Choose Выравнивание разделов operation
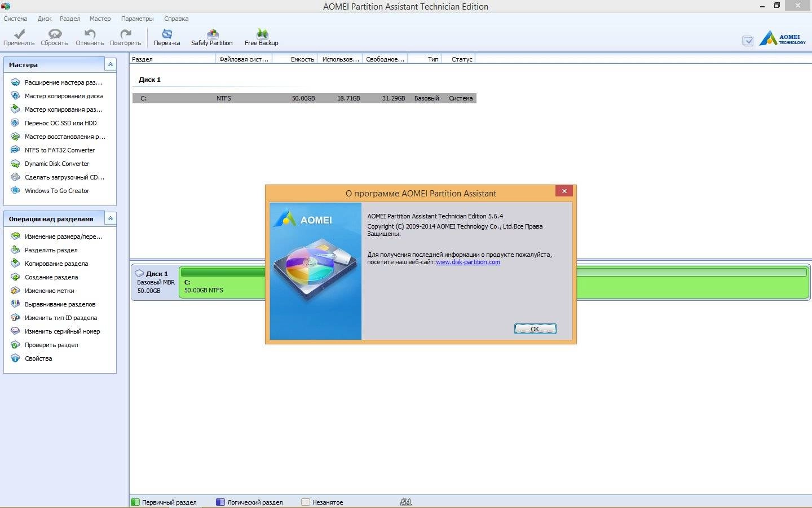This screenshot has height=508, width=812. (60, 304)
